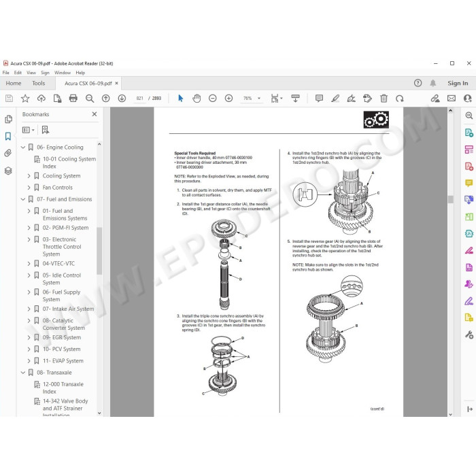The height and width of the screenshot is (476, 476).
Task: Open Page Thumbnails panel icon
Action: tap(8, 119)
